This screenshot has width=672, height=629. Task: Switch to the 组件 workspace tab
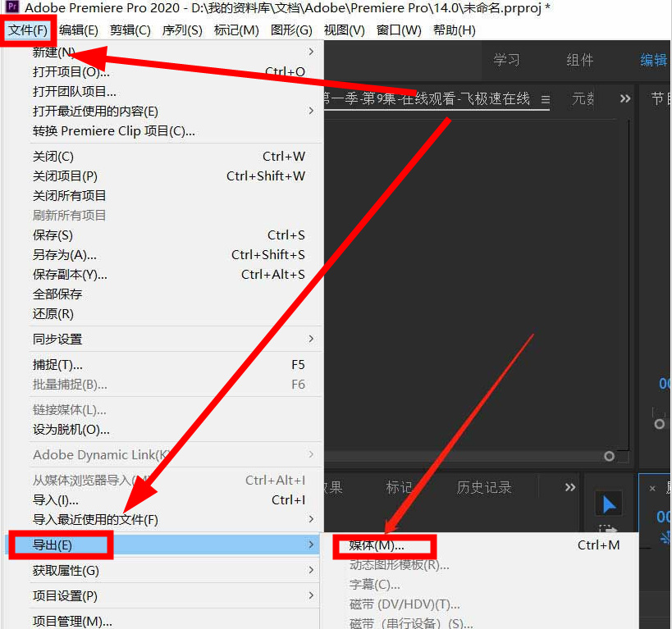579,60
